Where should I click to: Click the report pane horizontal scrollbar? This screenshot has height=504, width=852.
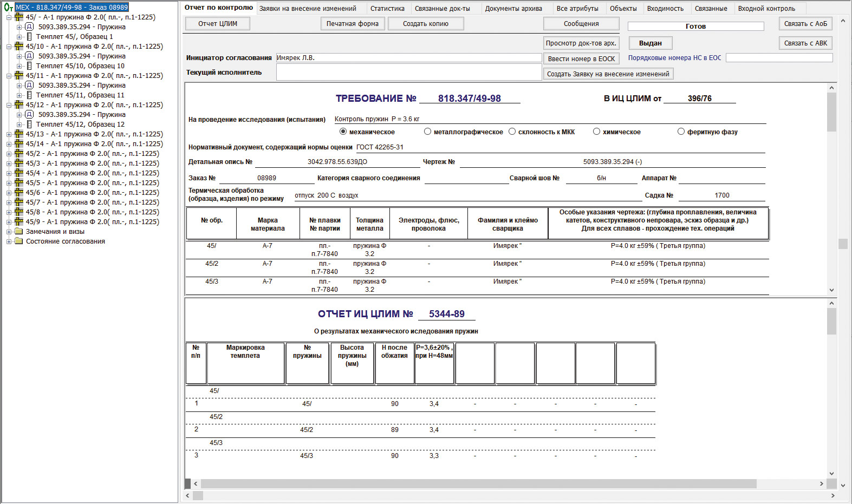478,483
